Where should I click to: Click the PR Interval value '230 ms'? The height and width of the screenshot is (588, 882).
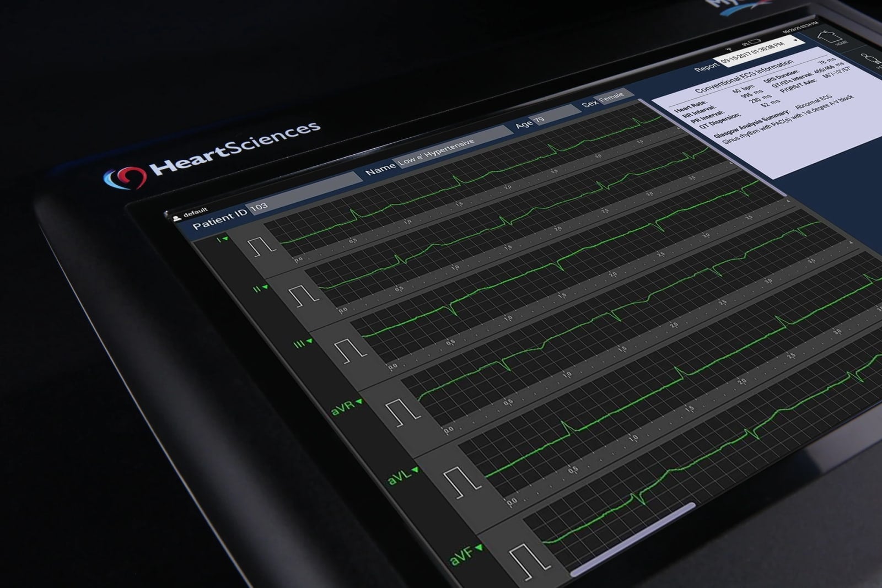pos(761,99)
